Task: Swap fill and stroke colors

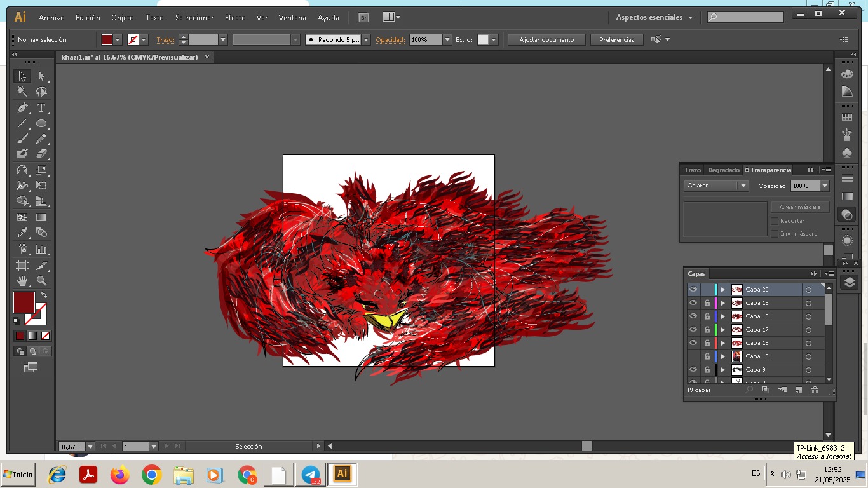Action: pyautogui.click(x=44, y=295)
